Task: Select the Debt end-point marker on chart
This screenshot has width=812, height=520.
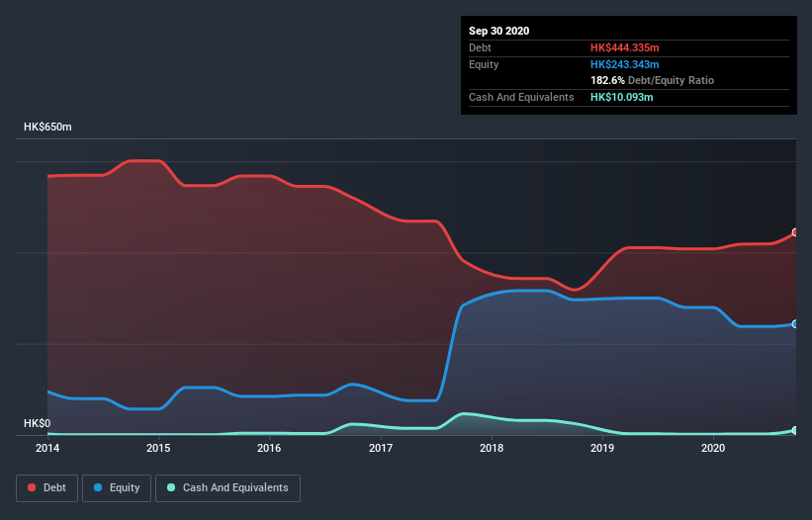Action: [x=795, y=232]
